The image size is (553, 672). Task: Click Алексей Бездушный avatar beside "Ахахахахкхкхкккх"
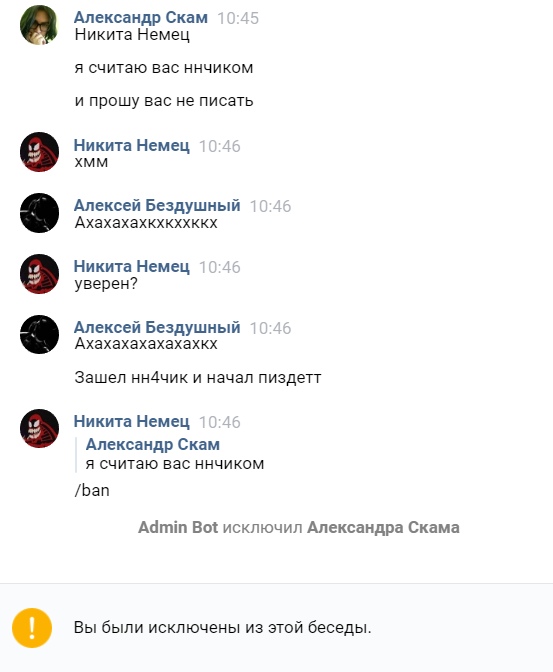click(x=39, y=213)
